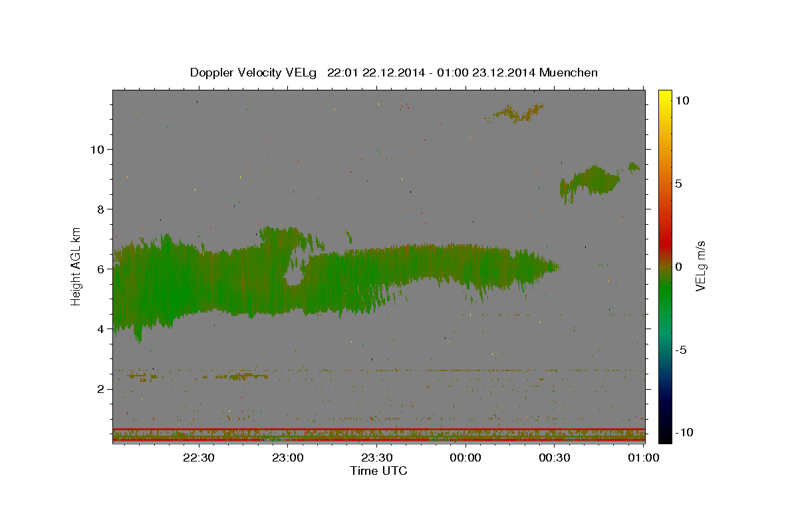
Task: Click the black bottom of the colorbar
Action: (x=665, y=436)
